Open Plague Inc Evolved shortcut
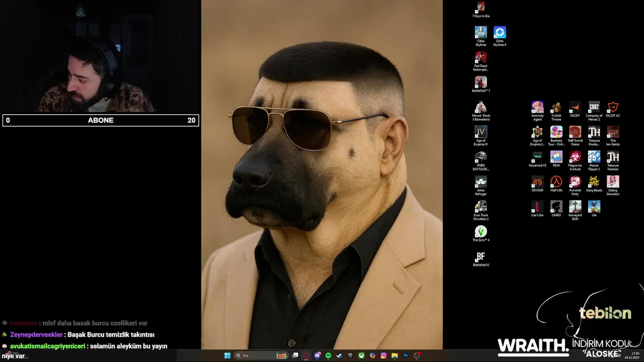 tap(575, 160)
